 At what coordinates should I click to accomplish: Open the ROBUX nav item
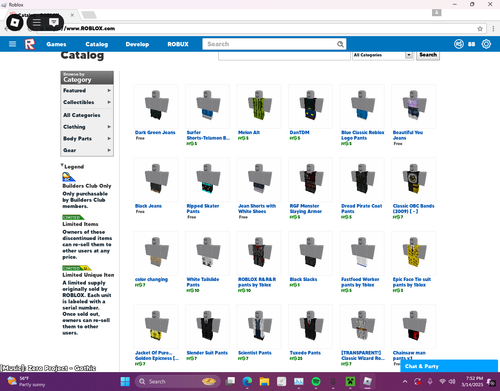coord(178,44)
